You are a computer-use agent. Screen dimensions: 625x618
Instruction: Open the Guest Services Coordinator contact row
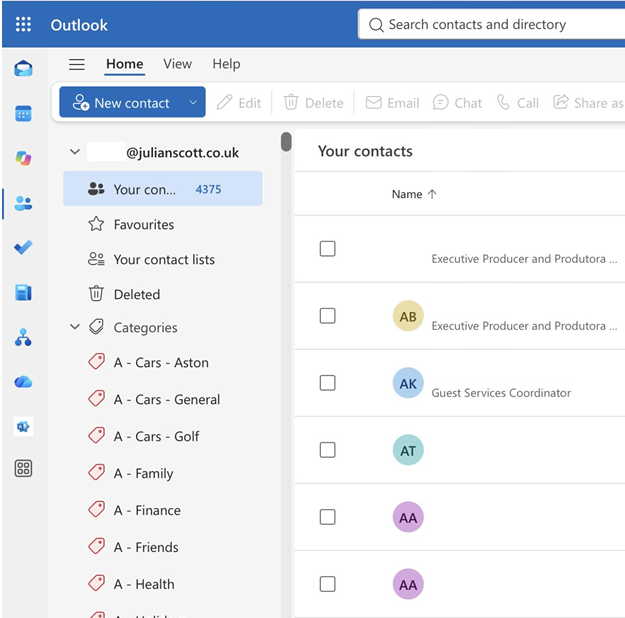pos(460,383)
